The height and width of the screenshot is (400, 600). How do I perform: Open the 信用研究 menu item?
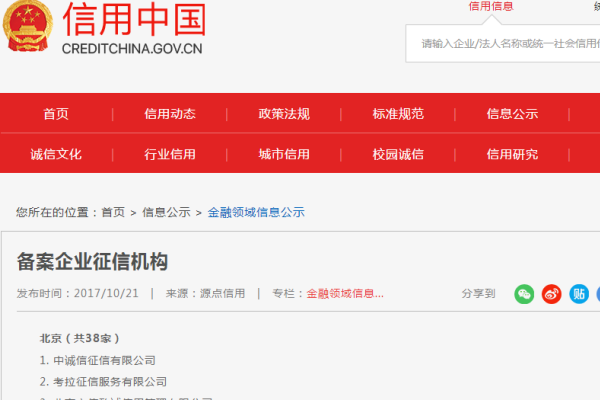[512, 154]
